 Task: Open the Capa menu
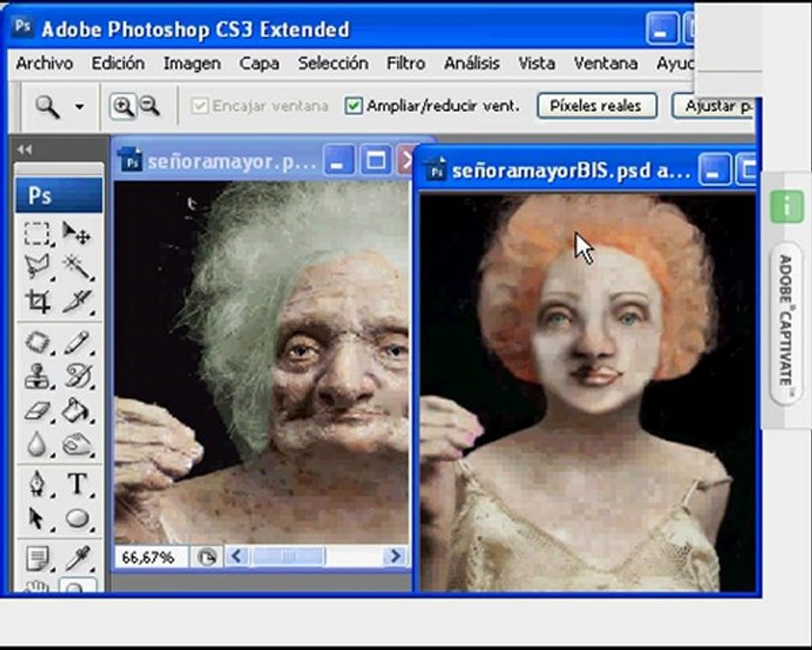click(x=259, y=63)
